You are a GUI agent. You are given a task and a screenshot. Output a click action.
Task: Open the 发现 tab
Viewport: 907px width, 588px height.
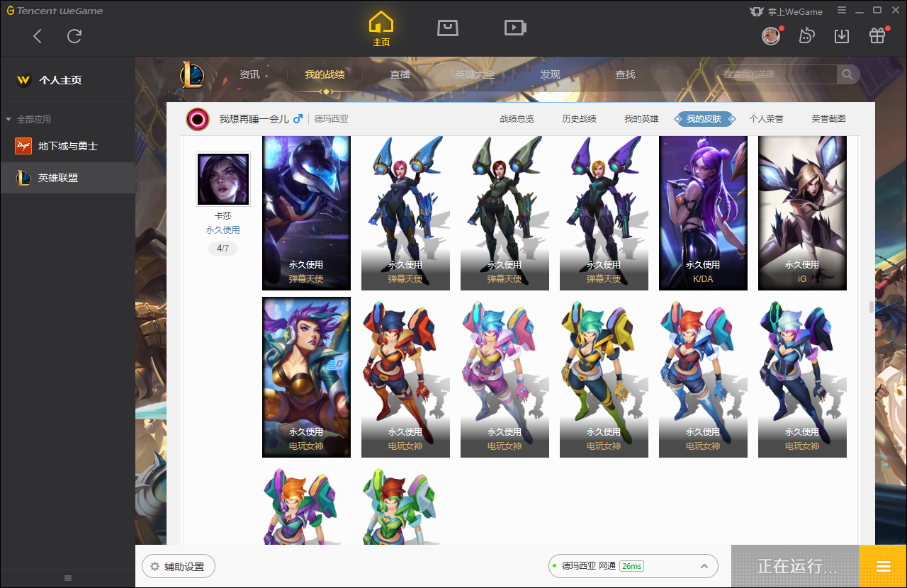tap(550, 74)
